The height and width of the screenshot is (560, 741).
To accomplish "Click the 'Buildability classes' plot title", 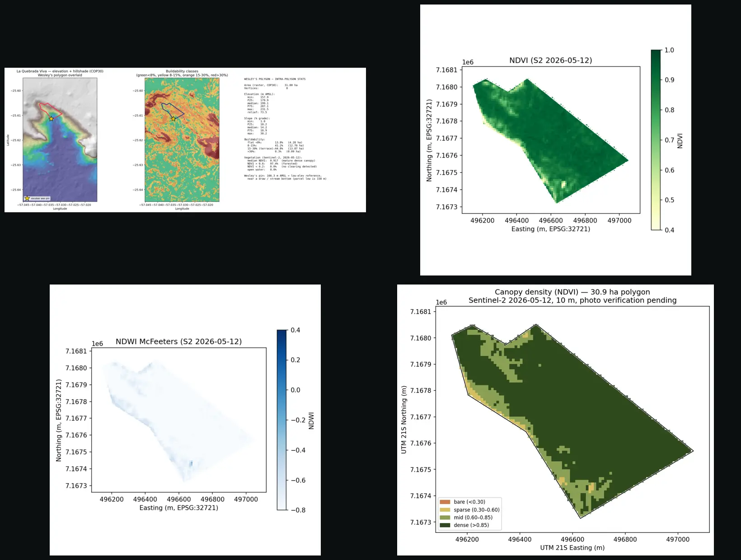I will [182, 71].
